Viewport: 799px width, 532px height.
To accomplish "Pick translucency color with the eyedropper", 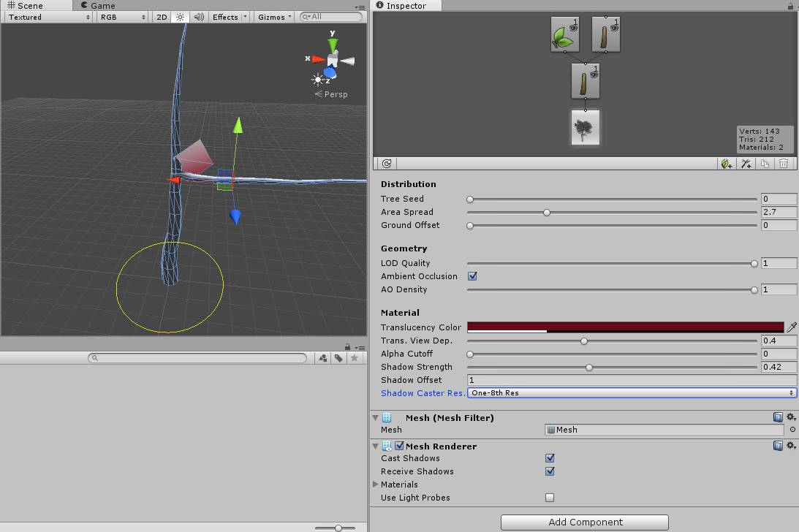I will (791, 327).
